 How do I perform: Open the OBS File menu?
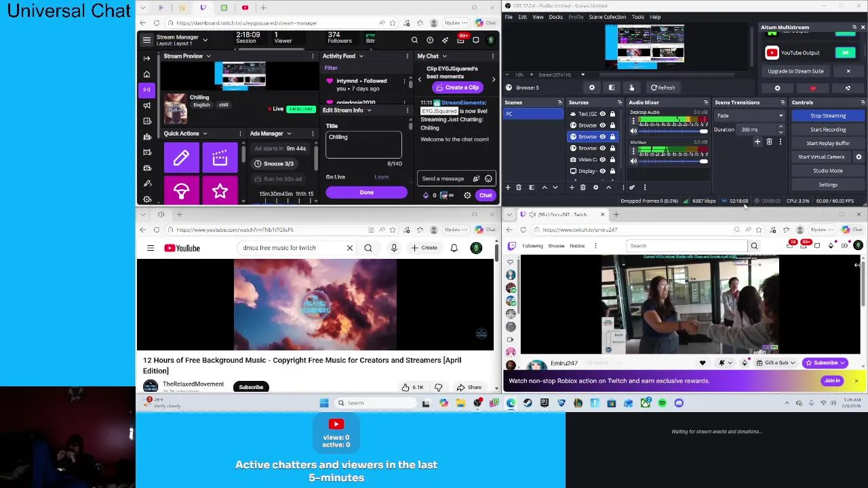tap(509, 17)
